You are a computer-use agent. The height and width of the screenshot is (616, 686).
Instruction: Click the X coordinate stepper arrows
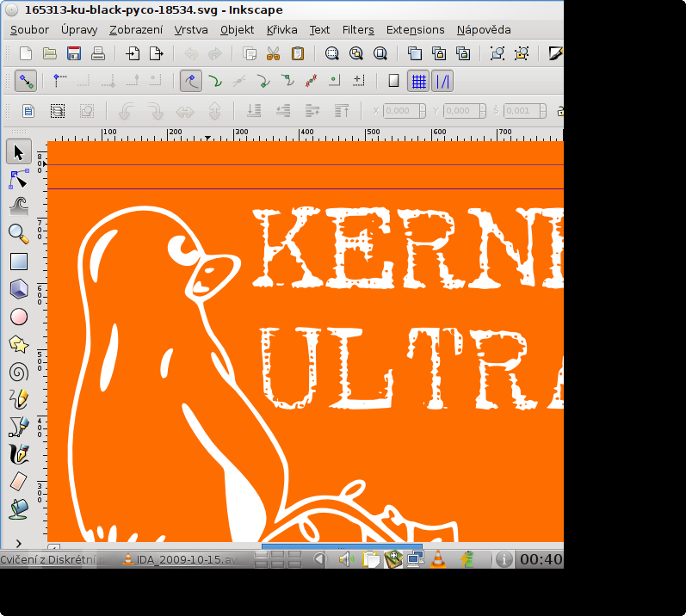pyautogui.click(x=423, y=111)
